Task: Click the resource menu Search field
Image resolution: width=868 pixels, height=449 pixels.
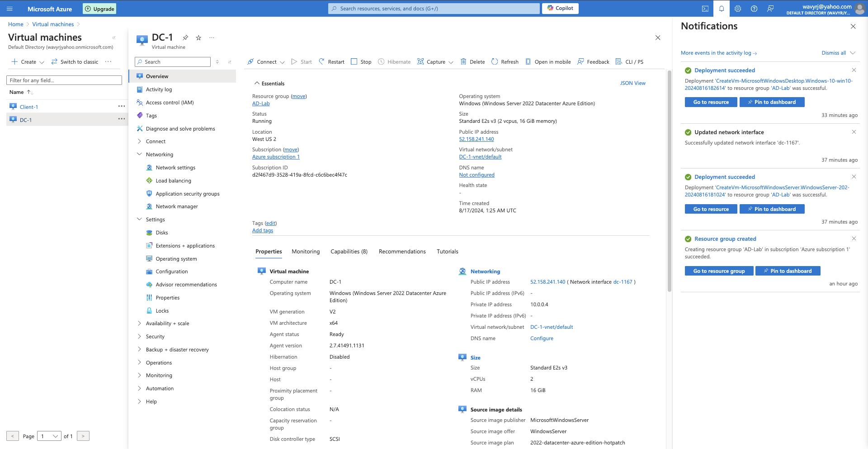Action: tap(173, 62)
